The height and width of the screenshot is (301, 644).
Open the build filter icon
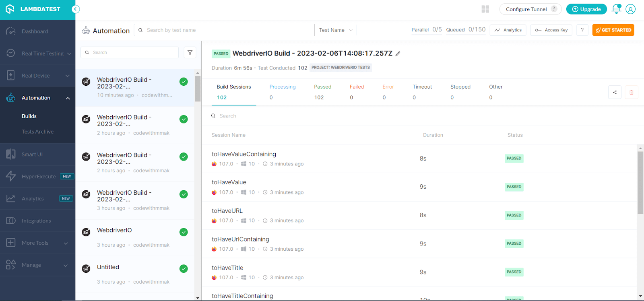coord(190,53)
